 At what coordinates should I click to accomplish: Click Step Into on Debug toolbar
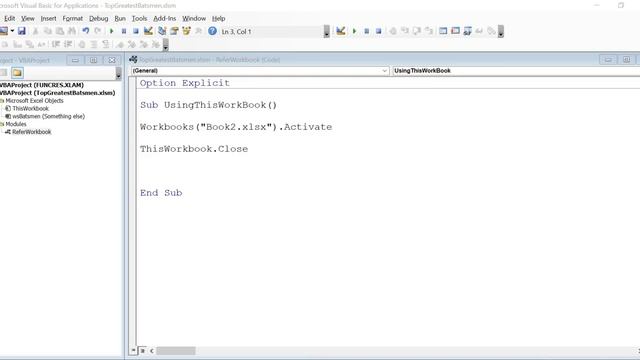405,31
